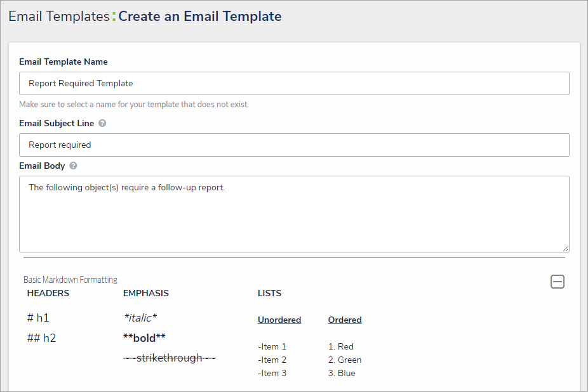Open the Email Templates breadcrumb link
The height and width of the screenshot is (392, 588).
pyautogui.click(x=58, y=16)
